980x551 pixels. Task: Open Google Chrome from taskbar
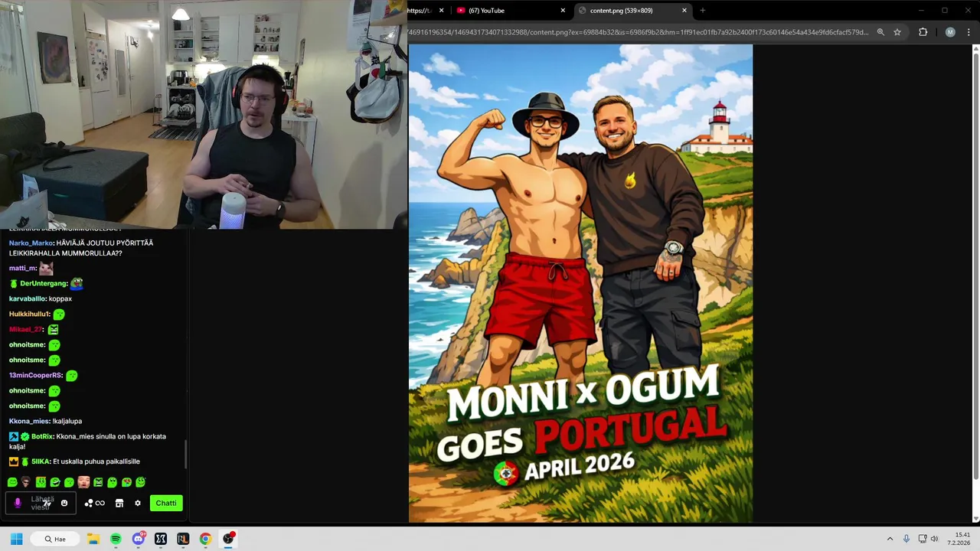tap(205, 539)
